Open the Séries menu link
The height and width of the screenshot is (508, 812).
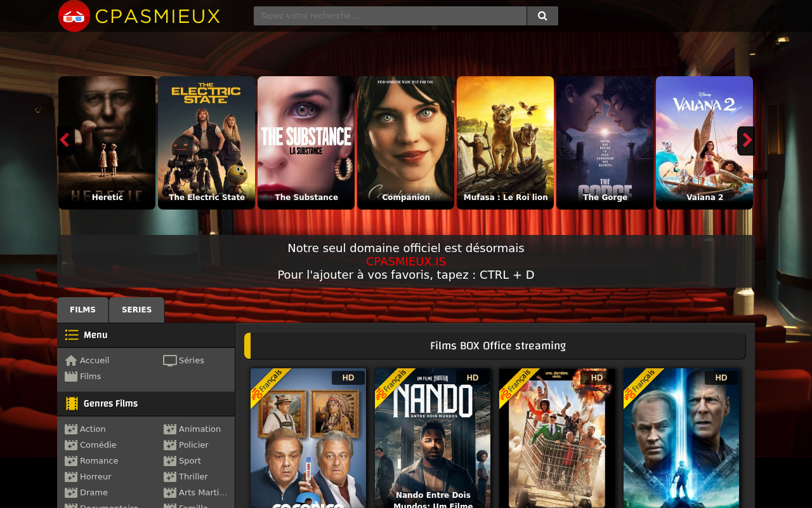tap(192, 361)
